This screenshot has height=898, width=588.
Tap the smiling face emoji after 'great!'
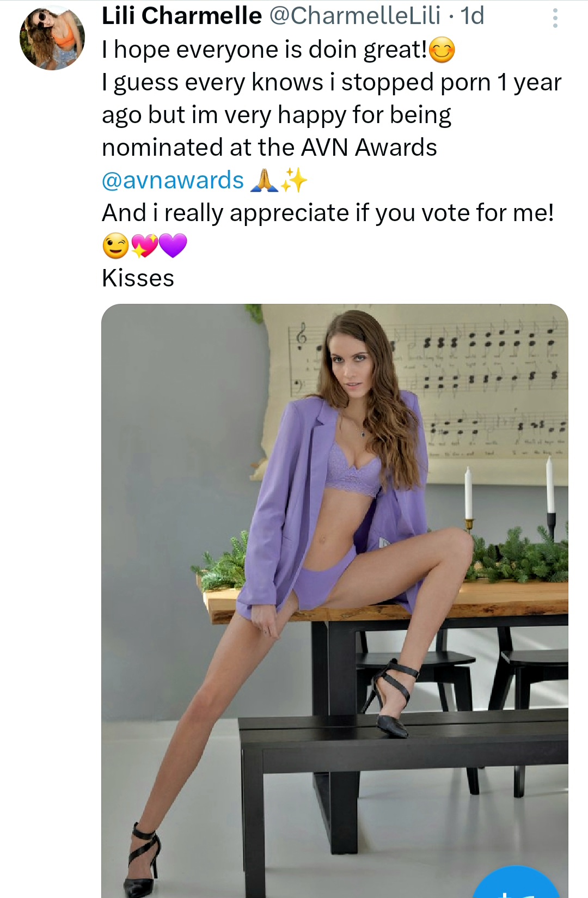pyautogui.click(x=442, y=51)
